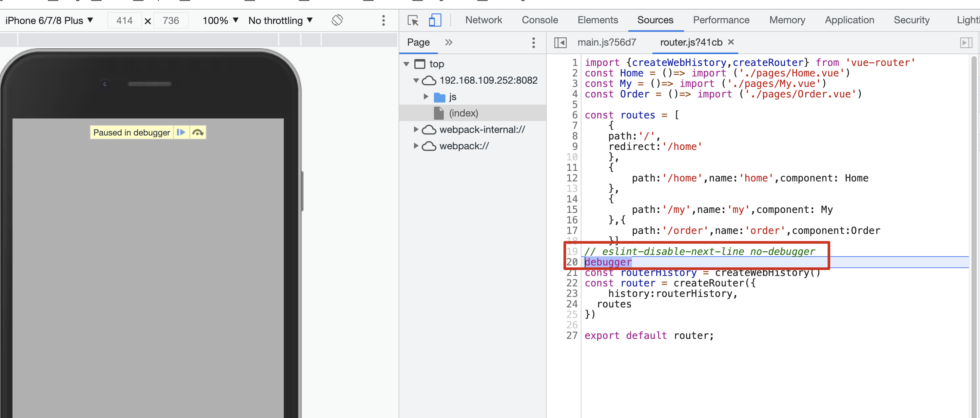Step over next call in overlay
The height and width of the screenshot is (418, 980).
pos(198,133)
